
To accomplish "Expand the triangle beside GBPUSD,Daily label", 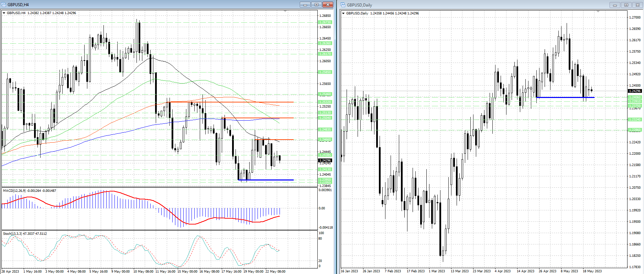I will click(x=343, y=13).
